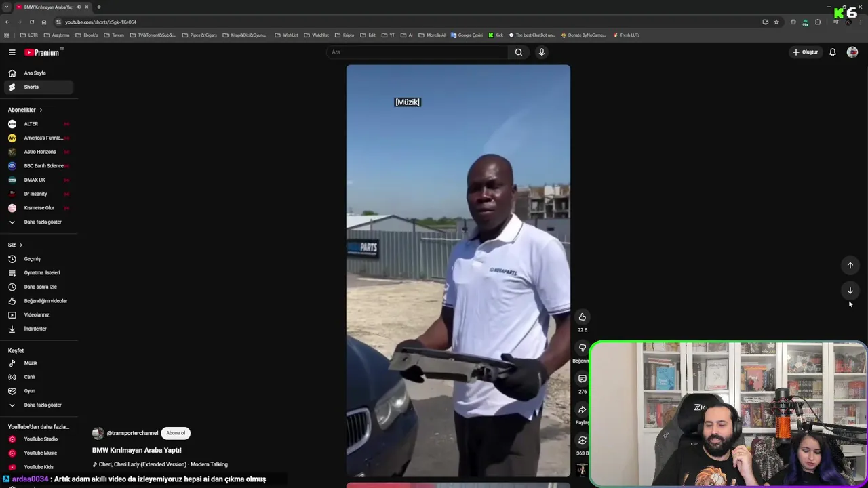Image resolution: width=868 pixels, height=488 pixels.
Task: Reload the page in the browser toolbar
Action: click(x=31, y=22)
